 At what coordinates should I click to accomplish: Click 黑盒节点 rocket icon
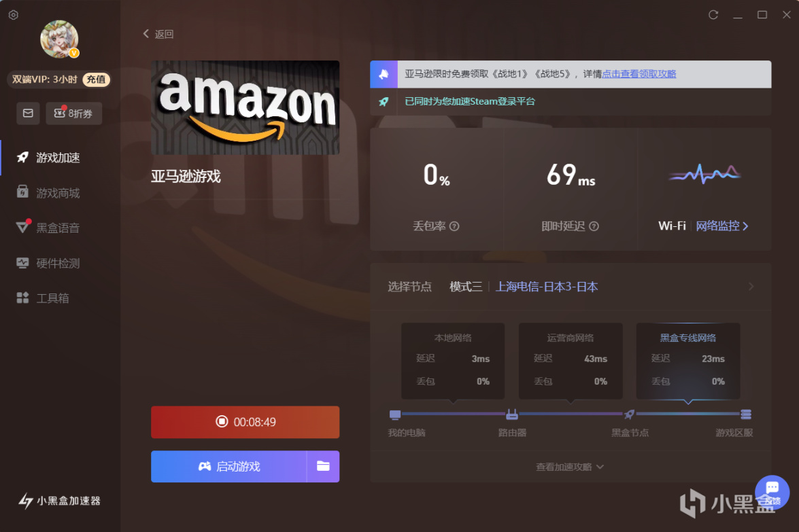[x=629, y=414]
